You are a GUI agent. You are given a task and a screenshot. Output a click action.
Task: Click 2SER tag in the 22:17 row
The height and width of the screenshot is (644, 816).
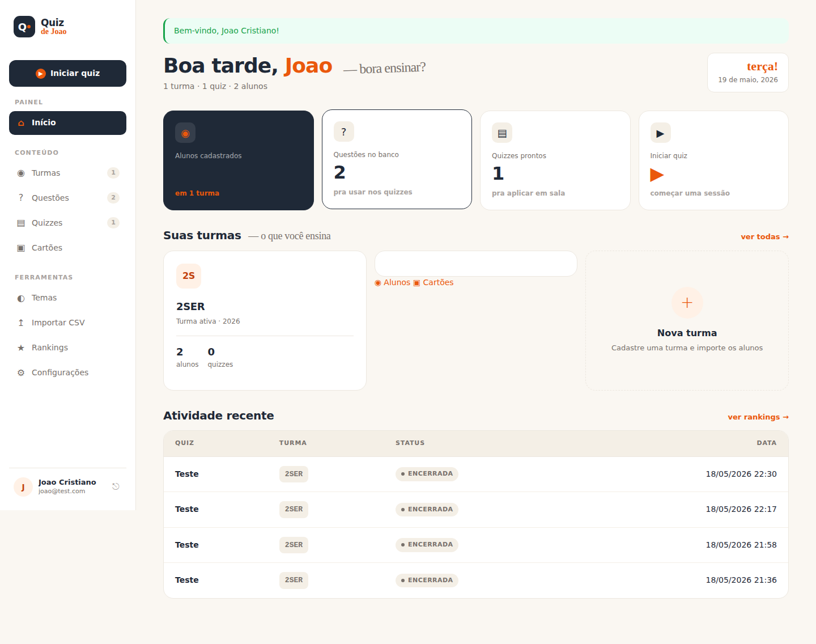pyautogui.click(x=294, y=509)
